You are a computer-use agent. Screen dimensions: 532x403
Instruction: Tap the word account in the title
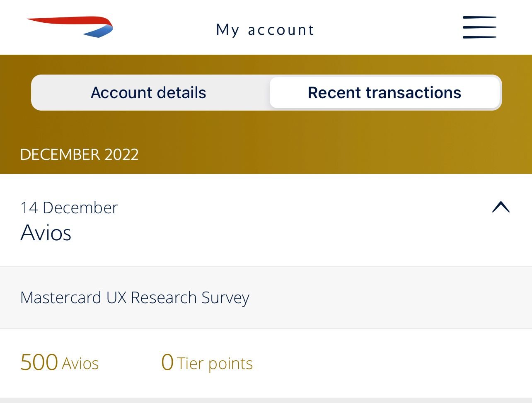tap(281, 30)
